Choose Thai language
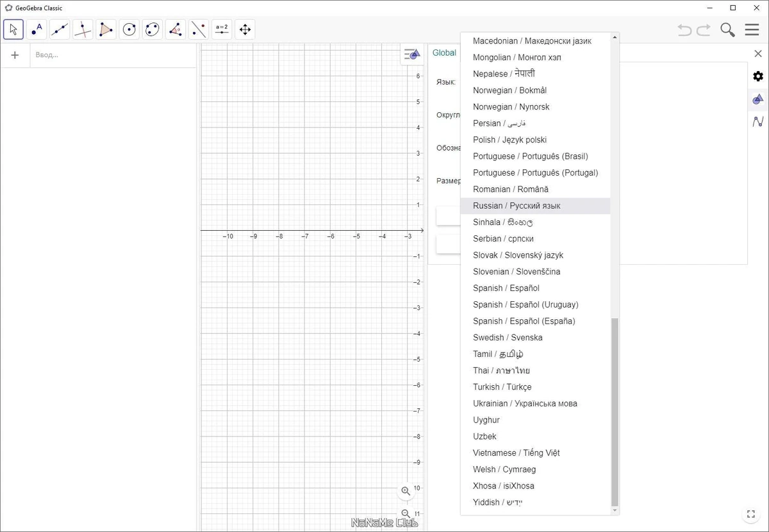Image resolution: width=769 pixels, height=532 pixels. point(535,370)
